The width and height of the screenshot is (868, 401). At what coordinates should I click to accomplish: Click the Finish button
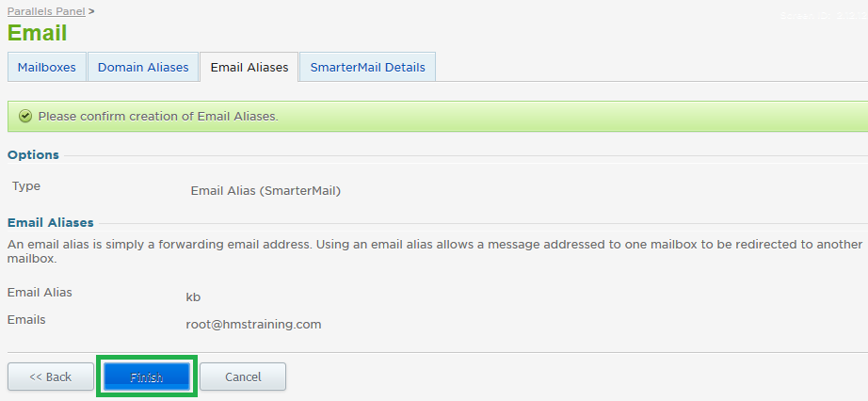click(x=147, y=377)
